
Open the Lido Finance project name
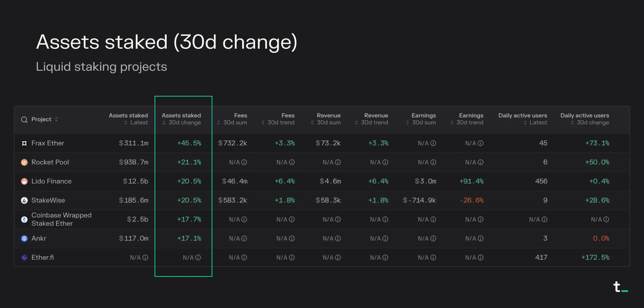51,181
